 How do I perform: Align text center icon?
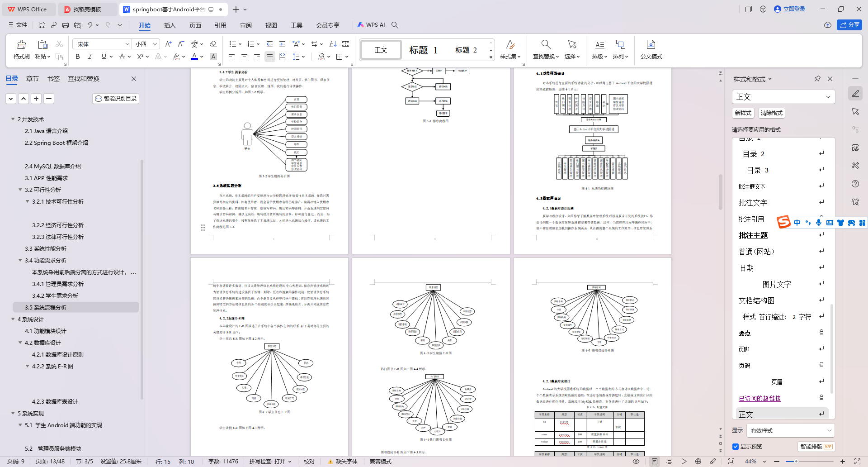(244, 57)
